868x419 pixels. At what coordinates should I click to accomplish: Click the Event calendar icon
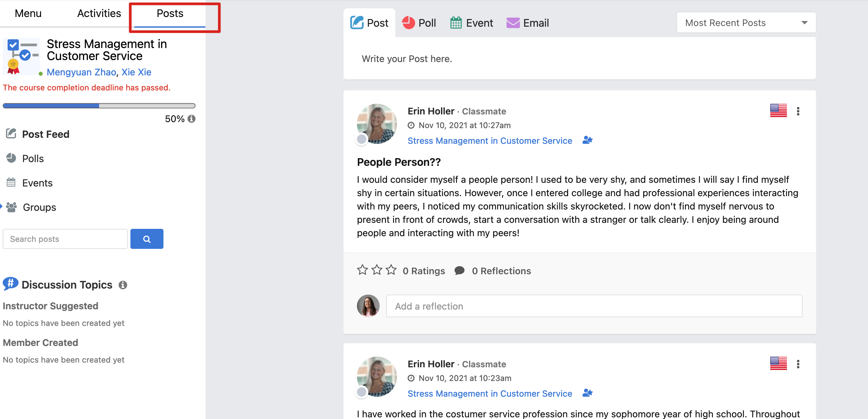(x=456, y=23)
